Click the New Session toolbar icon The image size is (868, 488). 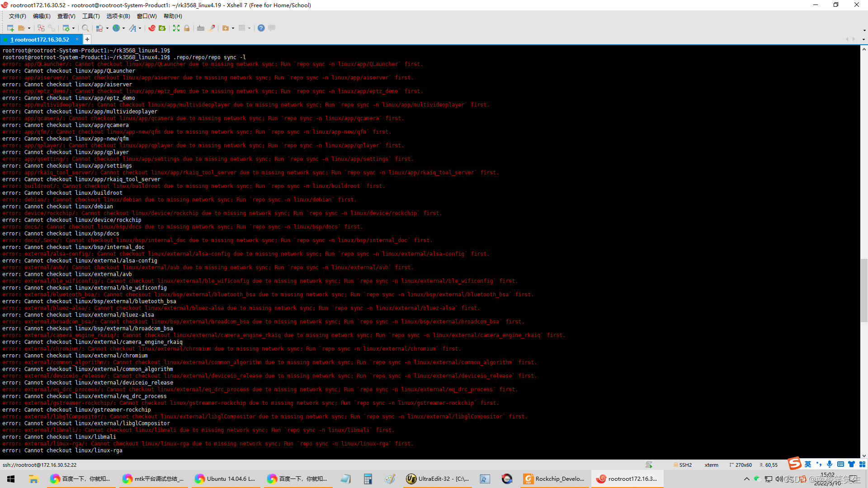click(10, 28)
